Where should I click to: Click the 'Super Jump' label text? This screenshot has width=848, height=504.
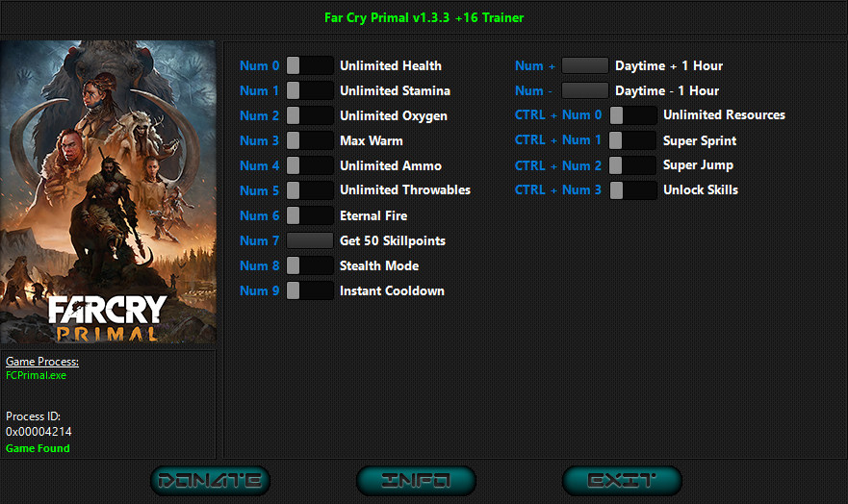pyautogui.click(x=698, y=165)
